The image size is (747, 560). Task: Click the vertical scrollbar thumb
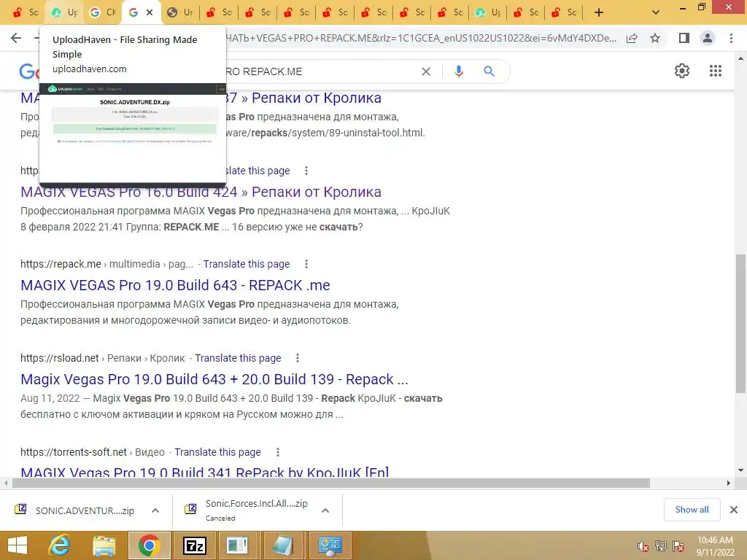tap(740, 324)
